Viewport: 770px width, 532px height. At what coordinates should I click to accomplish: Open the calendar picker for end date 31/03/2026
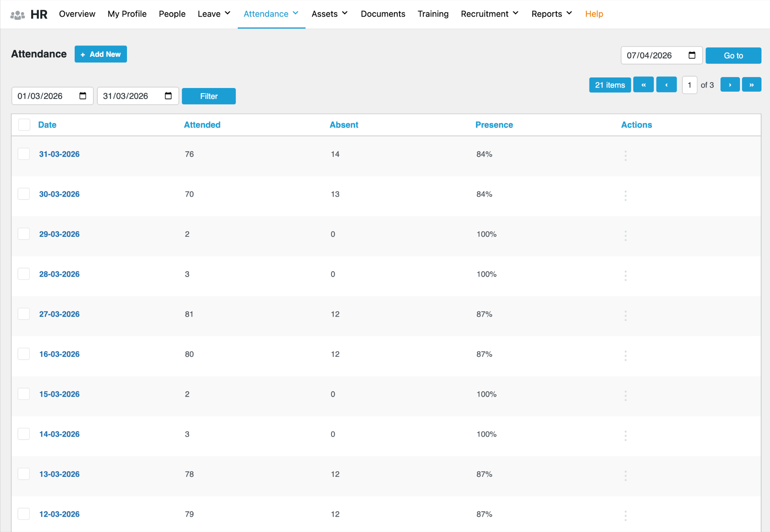click(x=168, y=96)
